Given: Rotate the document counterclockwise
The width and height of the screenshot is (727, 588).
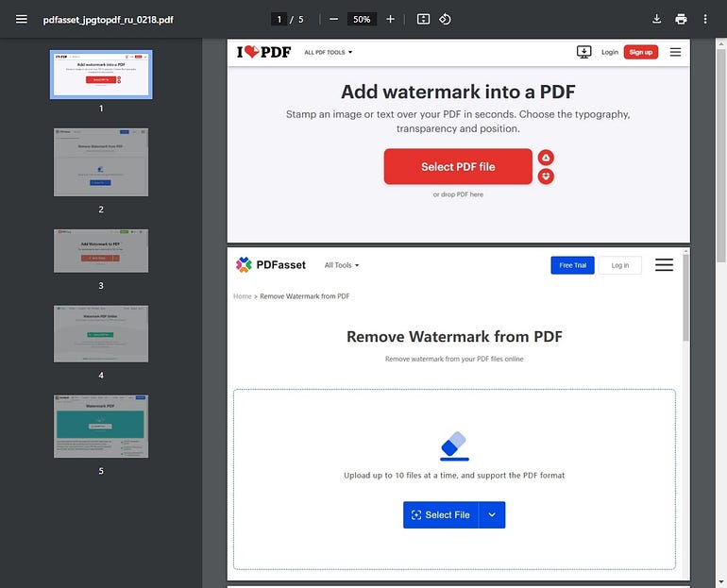Looking at the screenshot, I should (445, 20).
